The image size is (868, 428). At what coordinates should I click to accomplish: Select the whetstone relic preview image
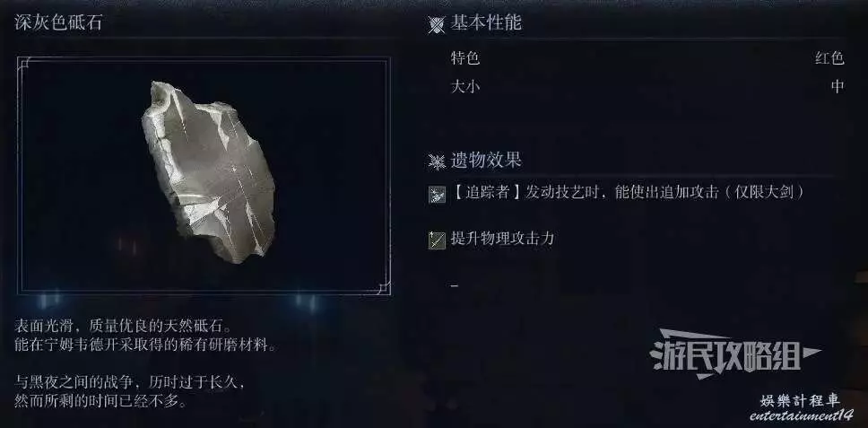tap(204, 176)
